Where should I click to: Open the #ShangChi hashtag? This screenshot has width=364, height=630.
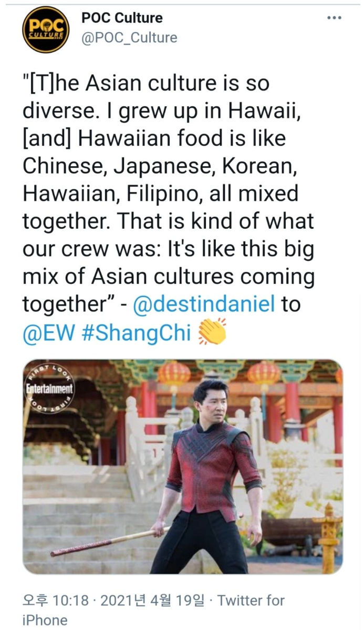pos(136,333)
